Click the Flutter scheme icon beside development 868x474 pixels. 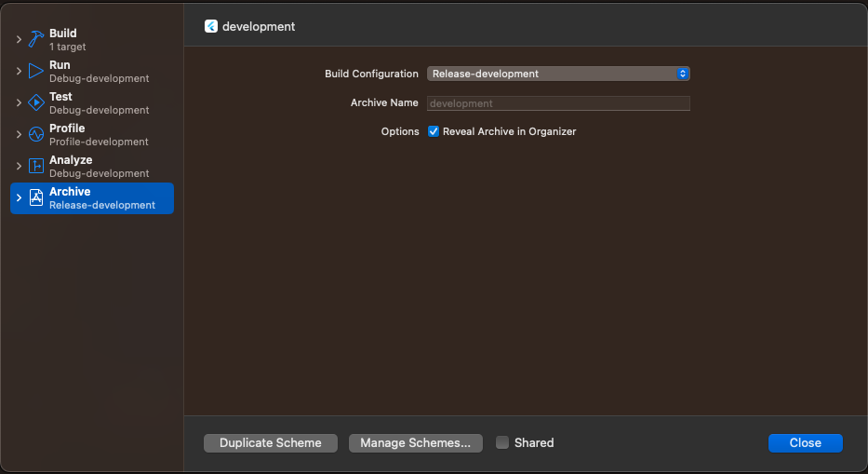coord(211,26)
